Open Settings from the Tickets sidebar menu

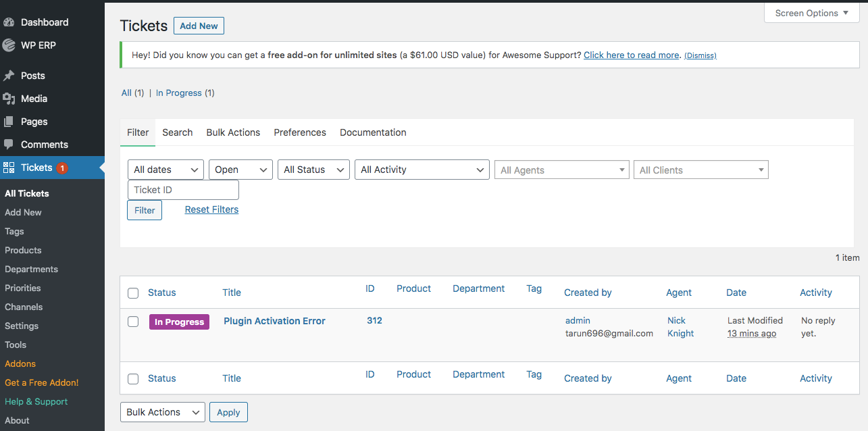[x=23, y=326]
